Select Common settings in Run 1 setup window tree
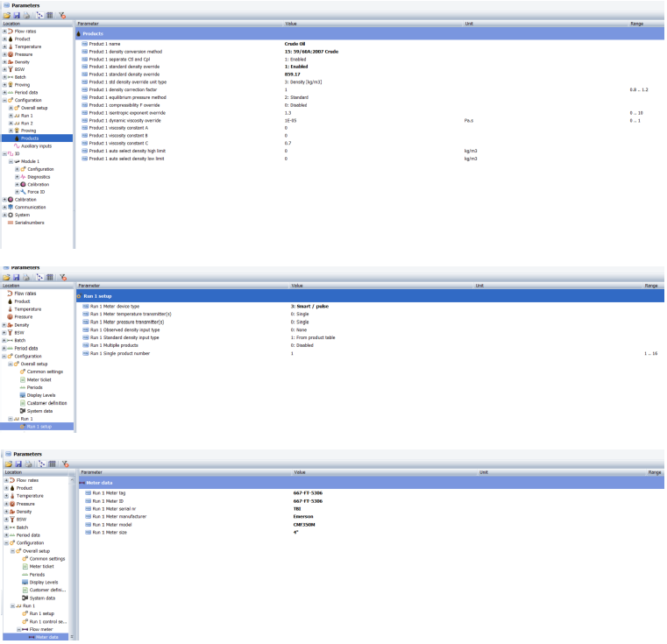Screen dimensions: 667x644 click(x=45, y=372)
